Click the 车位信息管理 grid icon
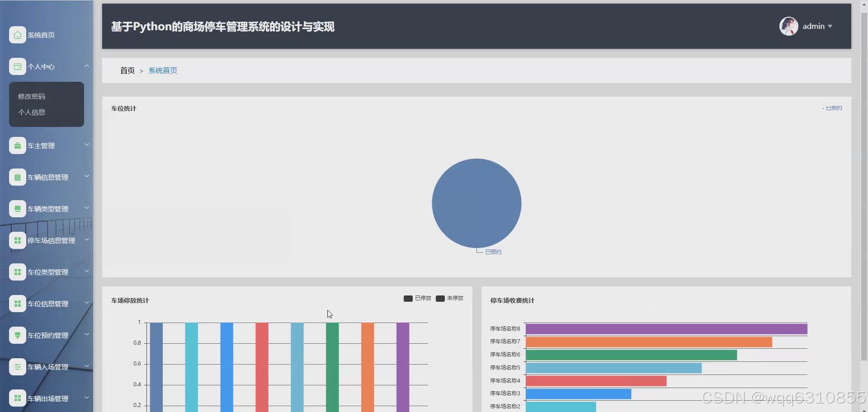The height and width of the screenshot is (412, 868). (x=17, y=304)
